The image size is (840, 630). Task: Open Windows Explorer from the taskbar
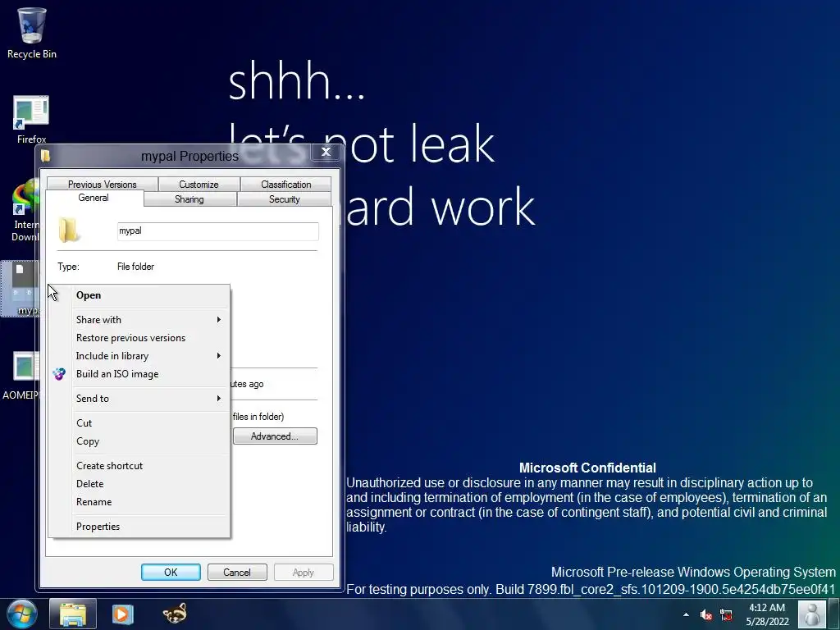(73, 614)
